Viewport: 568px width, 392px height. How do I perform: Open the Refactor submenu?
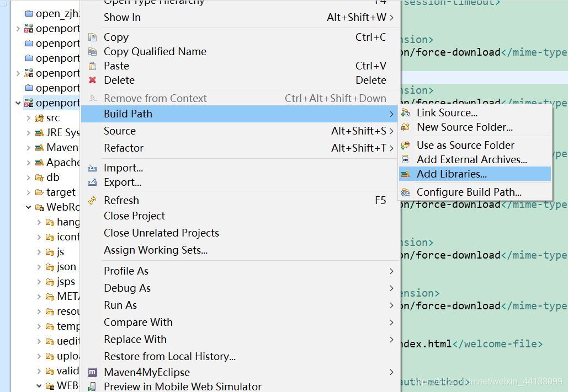[241, 148]
